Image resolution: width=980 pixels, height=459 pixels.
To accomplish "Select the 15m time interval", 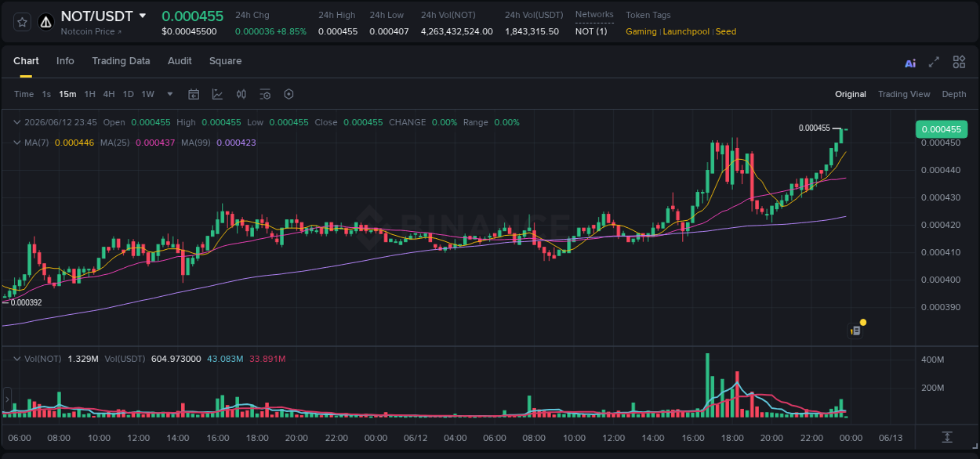I will point(67,94).
